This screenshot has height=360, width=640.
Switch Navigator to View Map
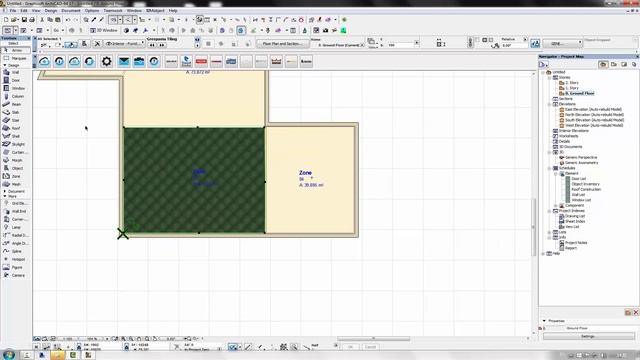tap(613, 64)
